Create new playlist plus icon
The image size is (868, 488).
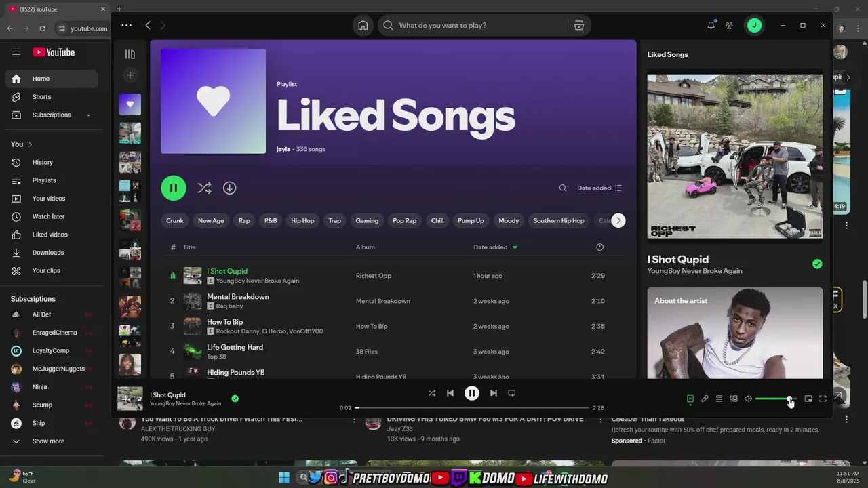(x=130, y=75)
